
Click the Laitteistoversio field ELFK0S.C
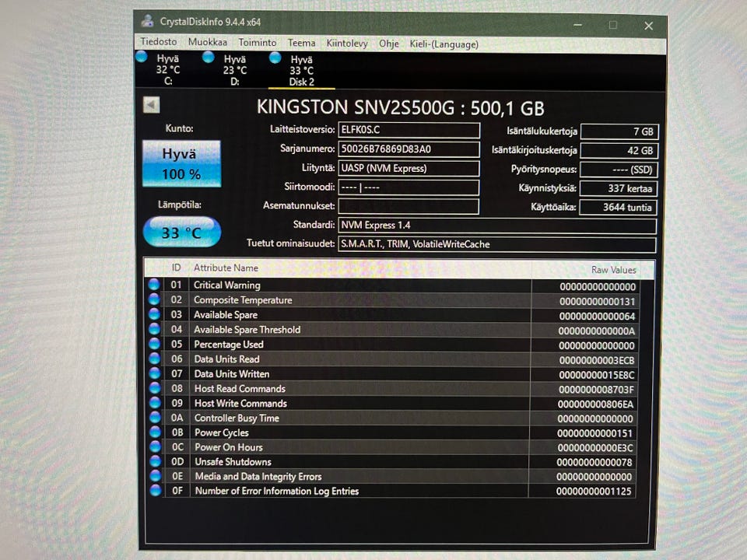click(x=409, y=130)
